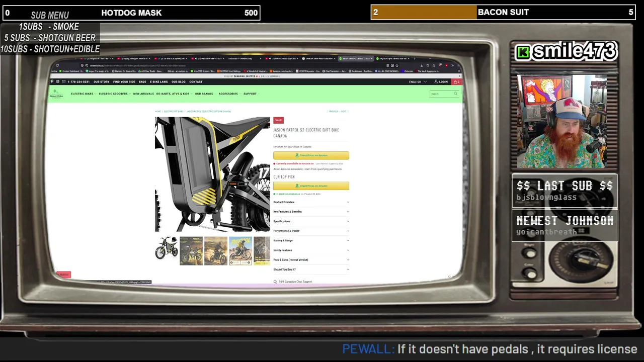This screenshot has width=644, height=362.
Task: Click the first Check Prices on Amazon button
Action: point(311,155)
